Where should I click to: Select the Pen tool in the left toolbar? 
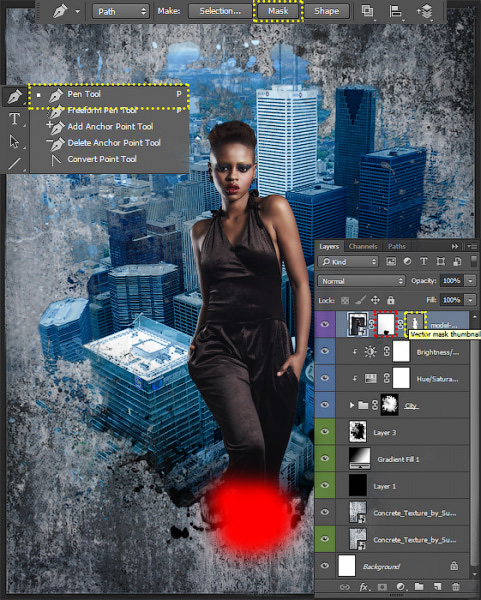click(x=14, y=96)
